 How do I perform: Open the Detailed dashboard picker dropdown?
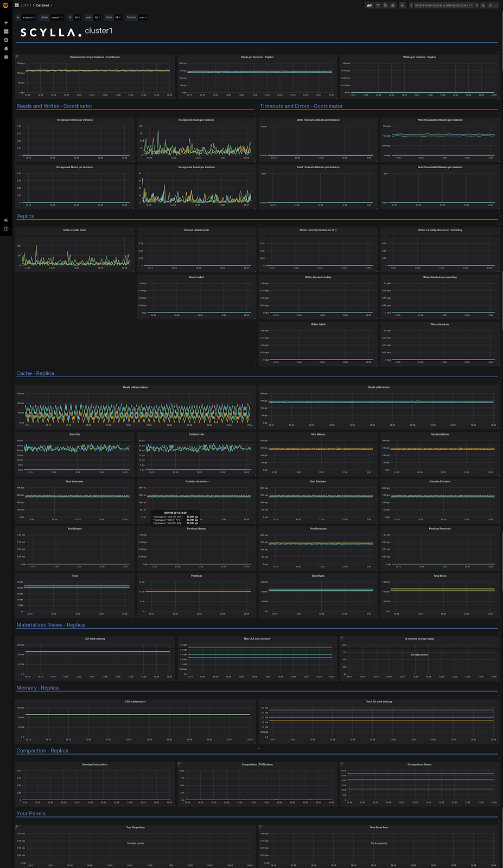(44, 5)
